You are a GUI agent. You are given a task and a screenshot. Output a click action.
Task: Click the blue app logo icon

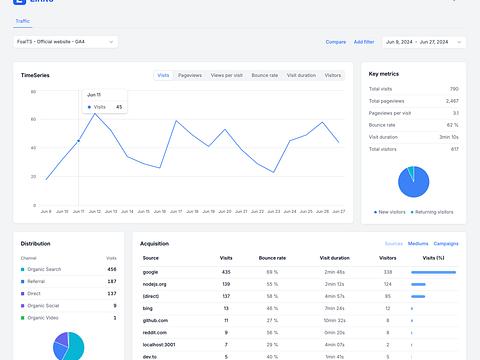19,1
